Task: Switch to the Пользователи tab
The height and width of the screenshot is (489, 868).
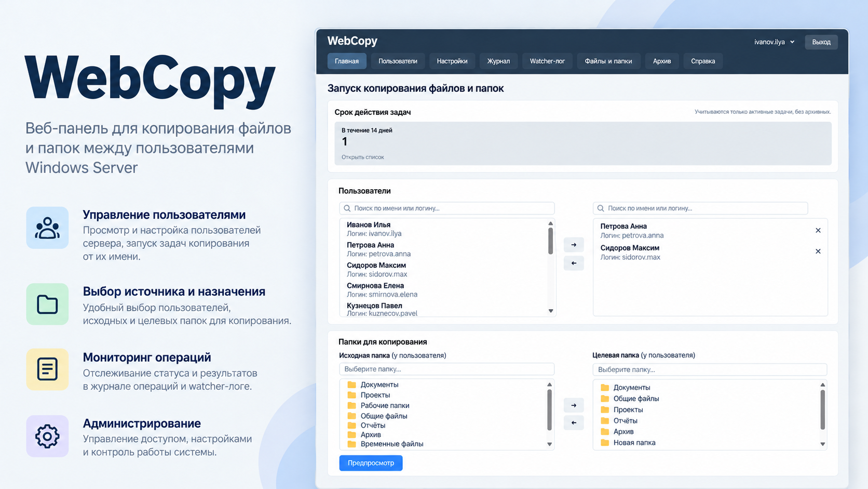Action: [398, 61]
